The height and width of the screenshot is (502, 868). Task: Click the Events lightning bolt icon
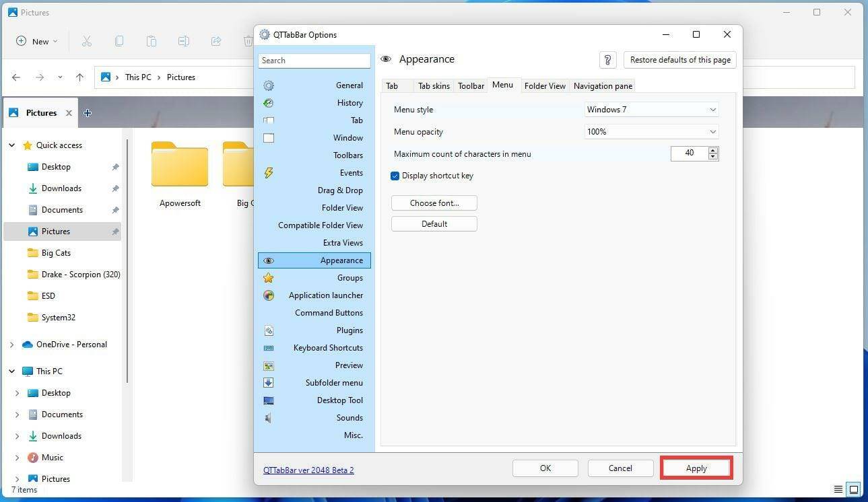point(269,173)
